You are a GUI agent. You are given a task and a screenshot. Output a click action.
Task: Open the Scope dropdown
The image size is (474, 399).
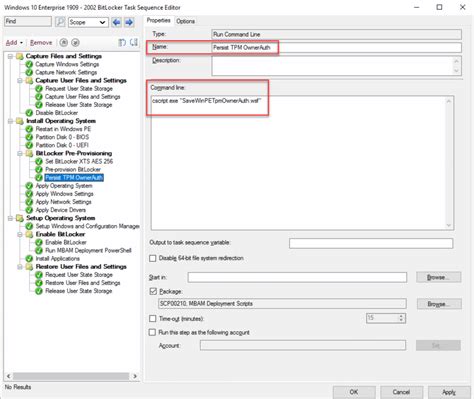pyautogui.click(x=88, y=22)
